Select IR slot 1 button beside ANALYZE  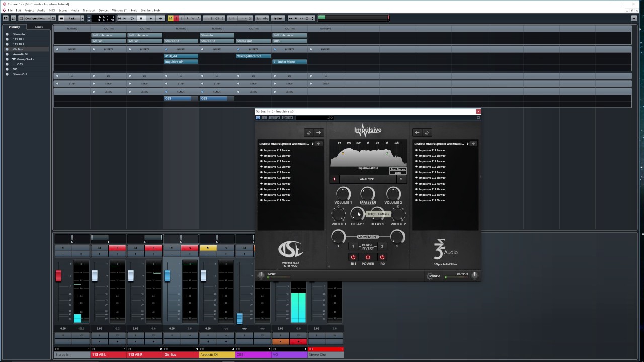(334, 179)
